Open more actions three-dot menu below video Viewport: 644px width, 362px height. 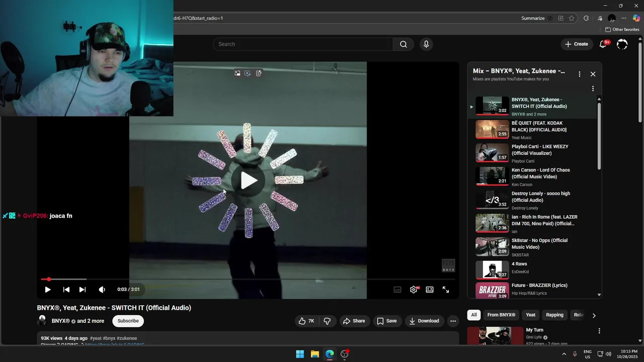coord(453,321)
